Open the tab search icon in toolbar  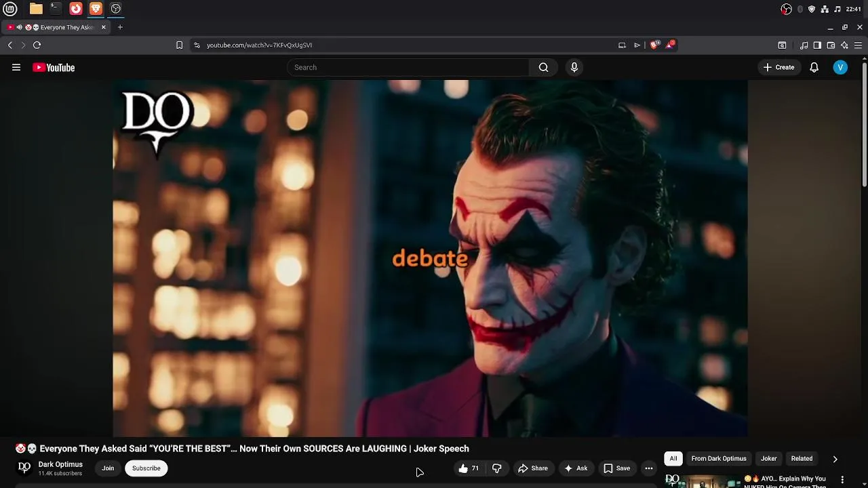[x=782, y=45]
